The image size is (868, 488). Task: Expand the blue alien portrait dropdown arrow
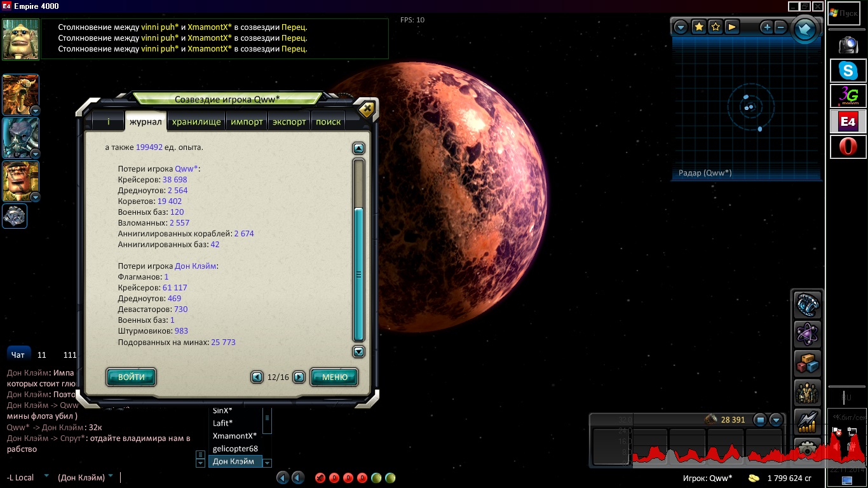pyautogui.click(x=35, y=154)
